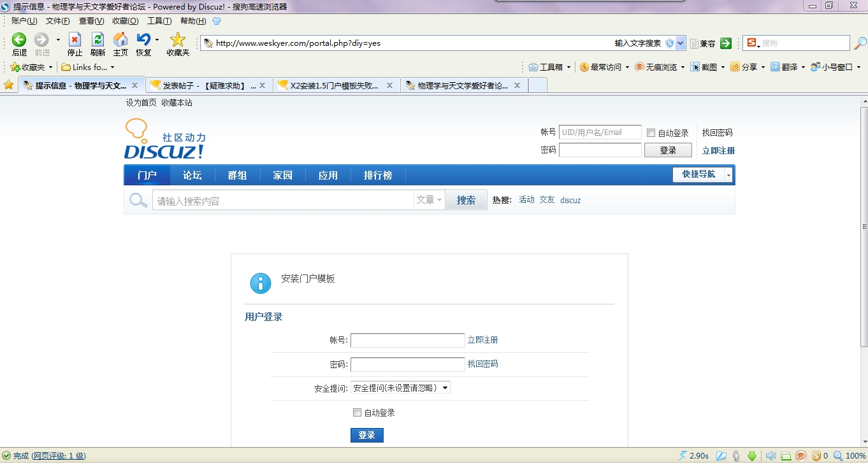
Task: Select the 论坛 navigation tab
Action: (x=192, y=175)
